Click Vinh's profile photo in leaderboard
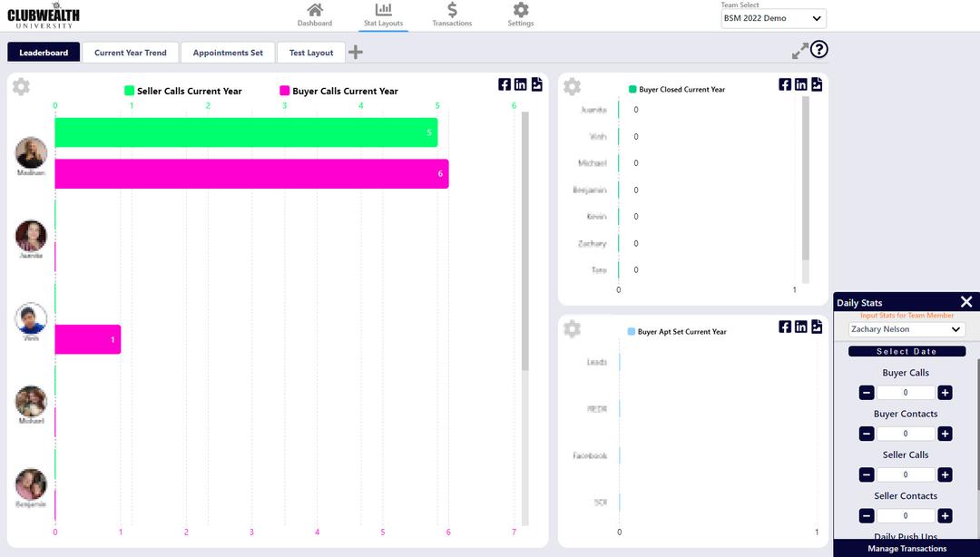980x557 pixels. click(31, 318)
